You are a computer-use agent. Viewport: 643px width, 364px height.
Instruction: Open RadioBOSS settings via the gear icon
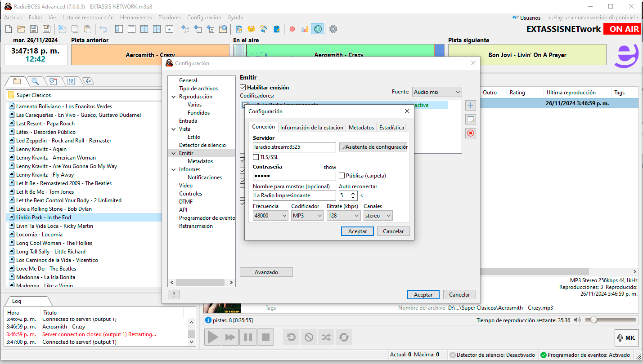pyautogui.click(x=333, y=29)
